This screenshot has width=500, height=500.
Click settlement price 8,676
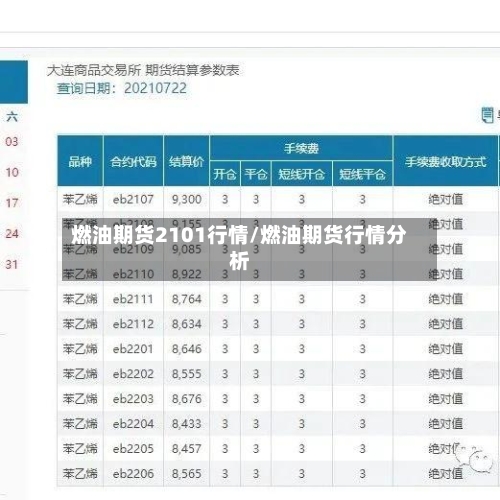click(x=187, y=399)
